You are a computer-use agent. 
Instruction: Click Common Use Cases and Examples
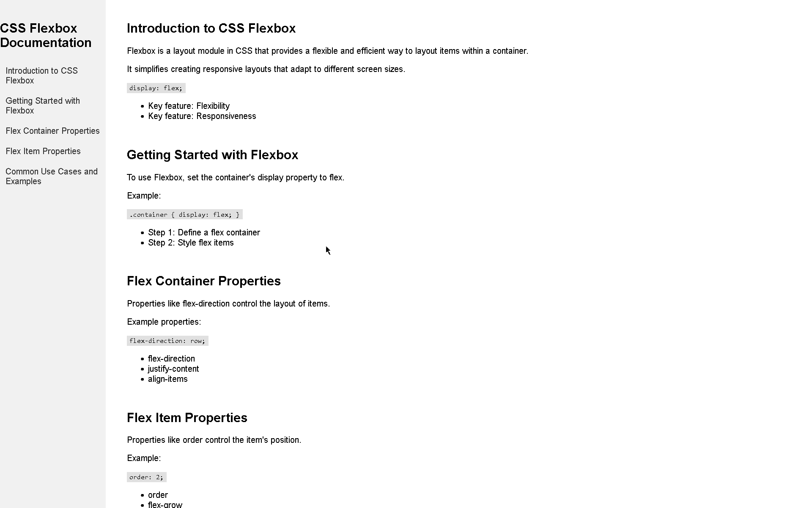pyautogui.click(x=51, y=176)
